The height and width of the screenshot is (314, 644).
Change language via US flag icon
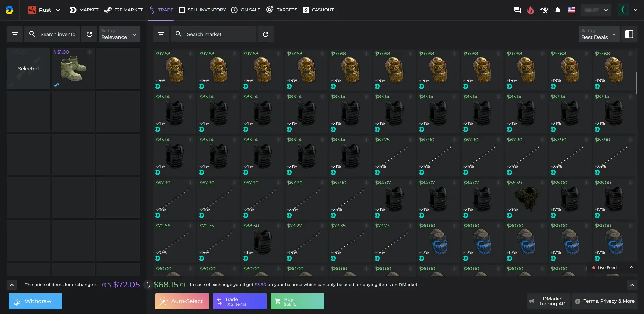pos(571,10)
